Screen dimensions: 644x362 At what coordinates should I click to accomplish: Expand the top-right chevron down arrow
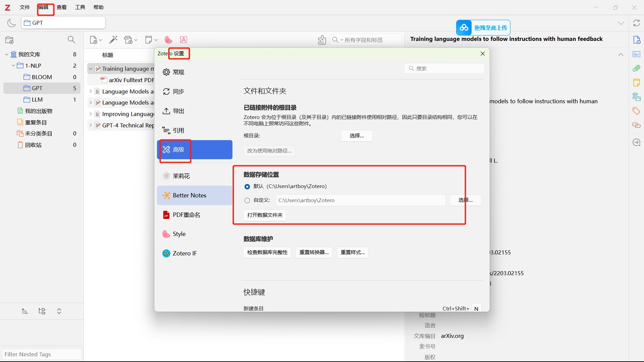pyautogui.click(x=621, y=23)
